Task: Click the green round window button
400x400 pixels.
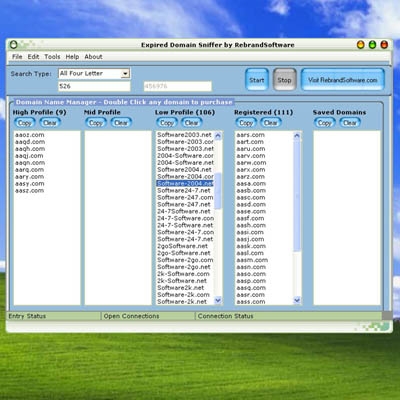Action: point(372,45)
